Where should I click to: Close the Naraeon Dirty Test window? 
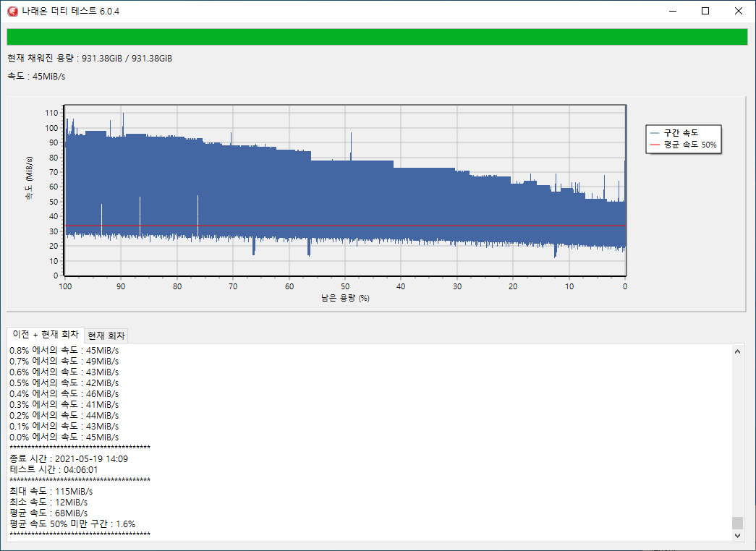(x=738, y=11)
